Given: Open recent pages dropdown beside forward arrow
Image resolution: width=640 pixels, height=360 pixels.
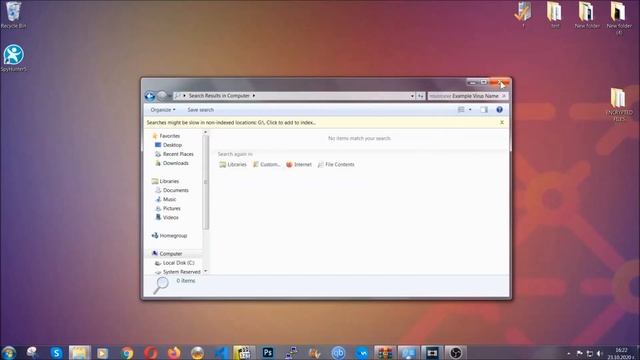Looking at the screenshot, I should click(x=169, y=96).
